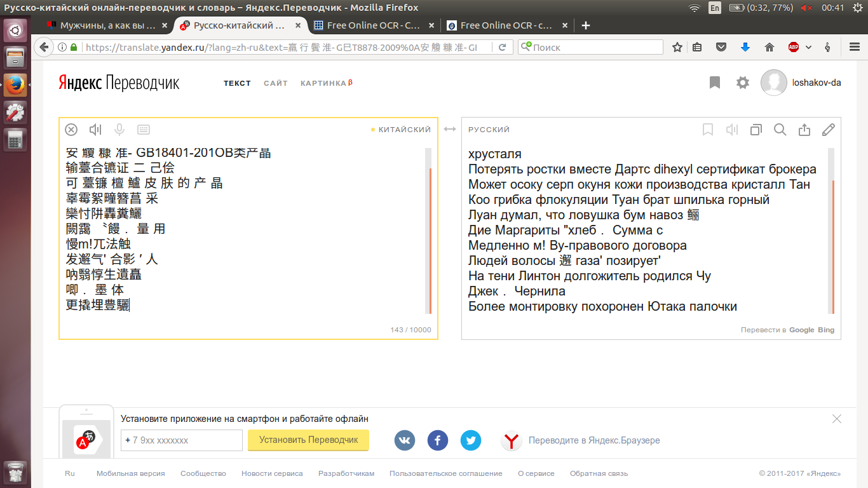Translate in Google via the link
This screenshot has height=488, width=868.
point(802,330)
